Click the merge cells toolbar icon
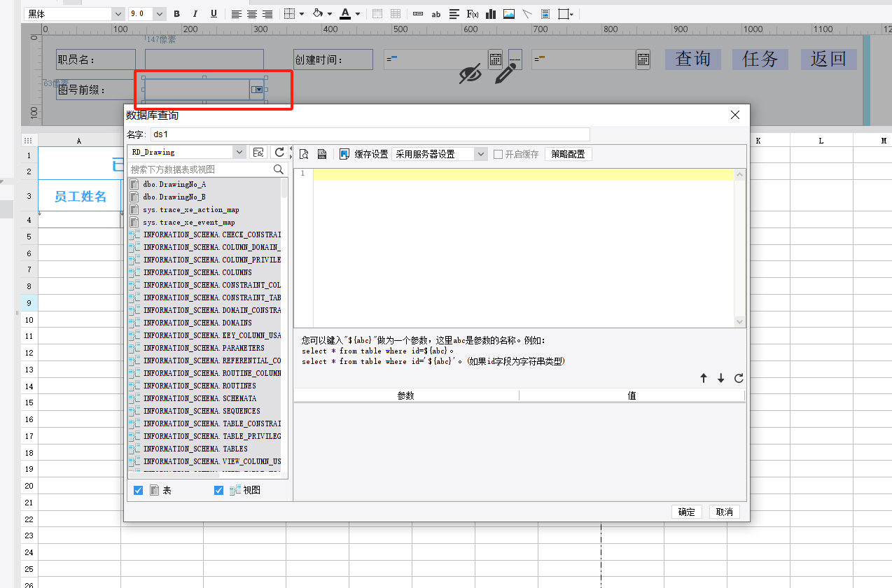The width and height of the screenshot is (892, 588). tap(377, 14)
